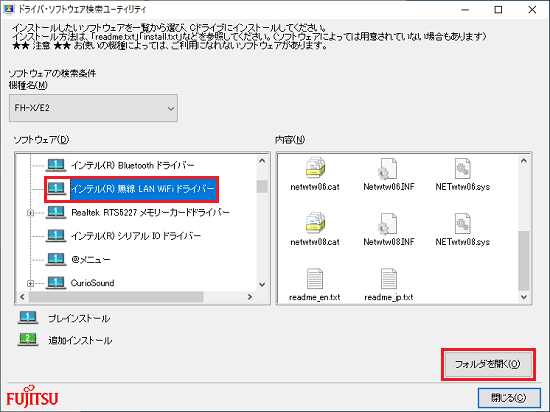Click the netwtw06.cat file name
Screen dimensions: 550x412
tap(315, 187)
